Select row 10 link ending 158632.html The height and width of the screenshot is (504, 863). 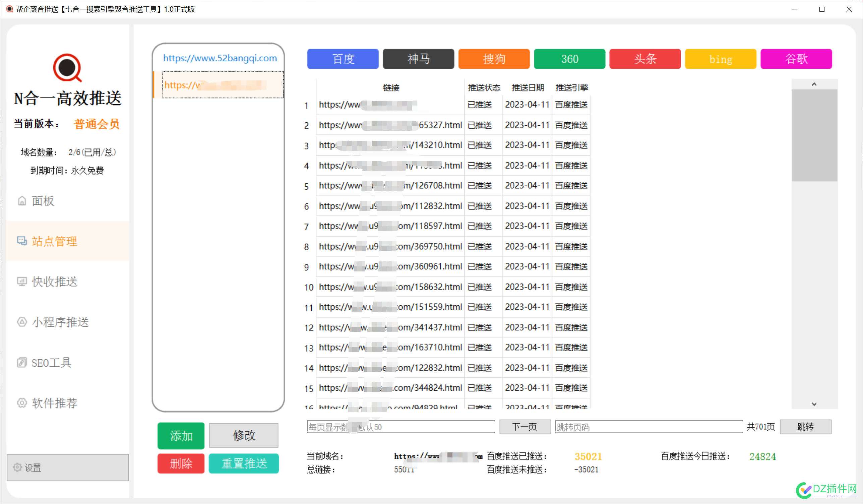pos(390,287)
